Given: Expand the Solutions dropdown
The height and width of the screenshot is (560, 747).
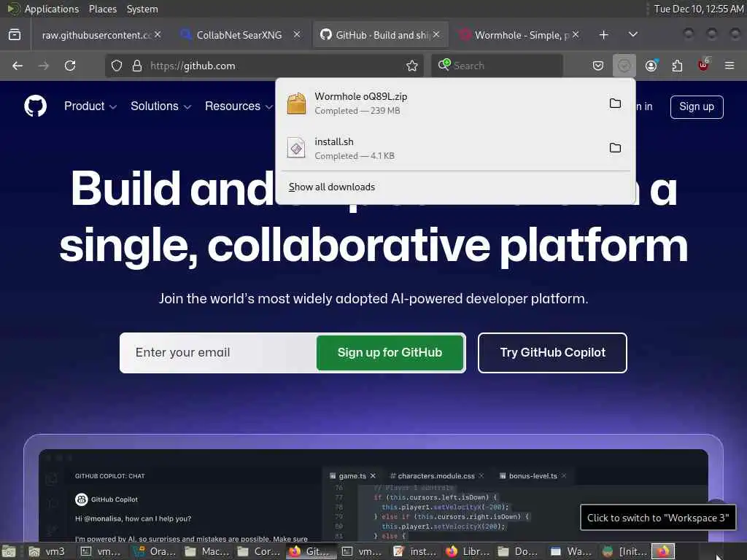Looking at the screenshot, I should 161,106.
